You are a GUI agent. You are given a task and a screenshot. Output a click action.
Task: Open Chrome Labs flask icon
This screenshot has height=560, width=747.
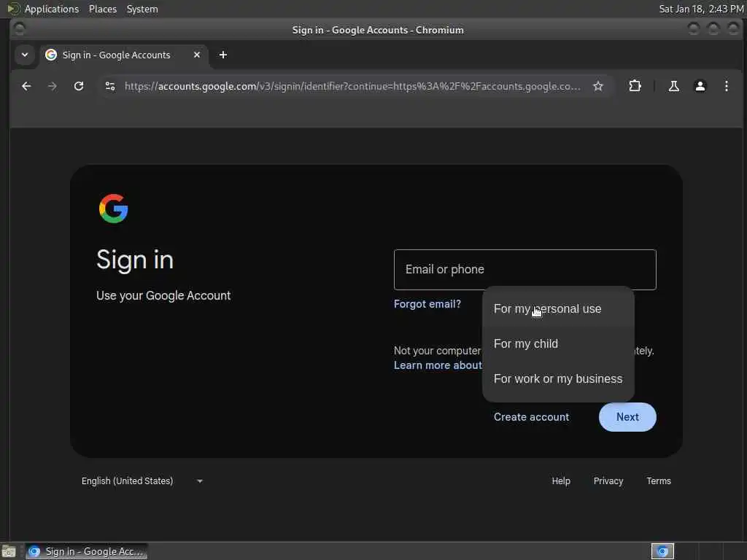point(673,86)
